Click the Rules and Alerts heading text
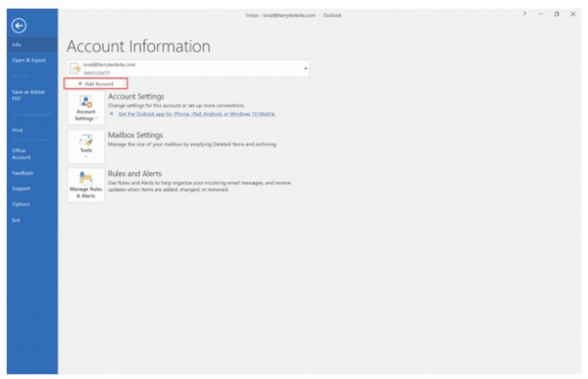The height and width of the screenshot is (379, 588). (134, 173)
